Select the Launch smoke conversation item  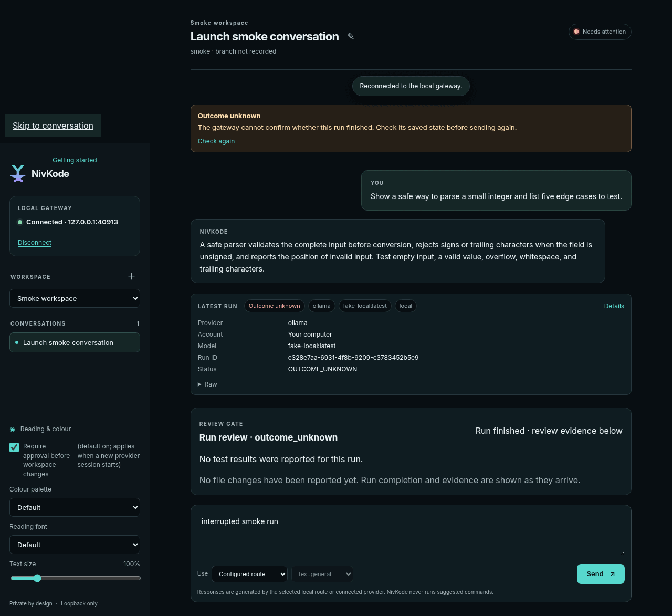(x=75, y=342)
